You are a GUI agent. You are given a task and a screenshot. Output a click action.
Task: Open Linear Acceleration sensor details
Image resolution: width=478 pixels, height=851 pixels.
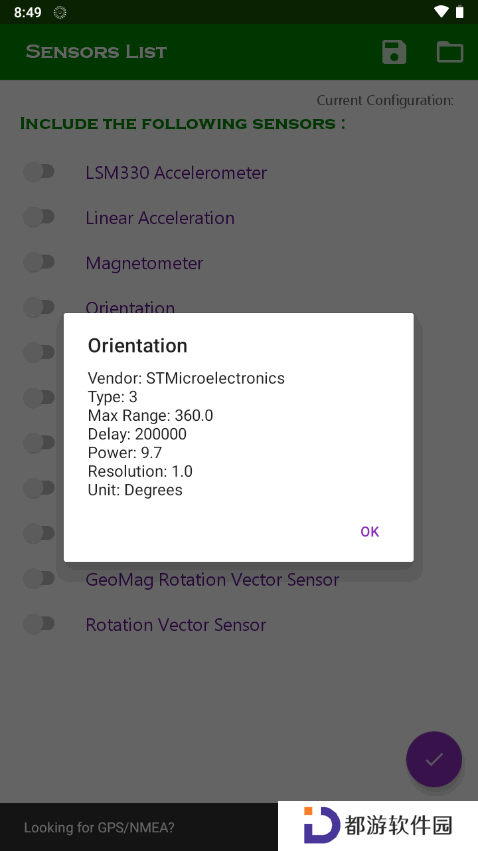coord(160,218)
